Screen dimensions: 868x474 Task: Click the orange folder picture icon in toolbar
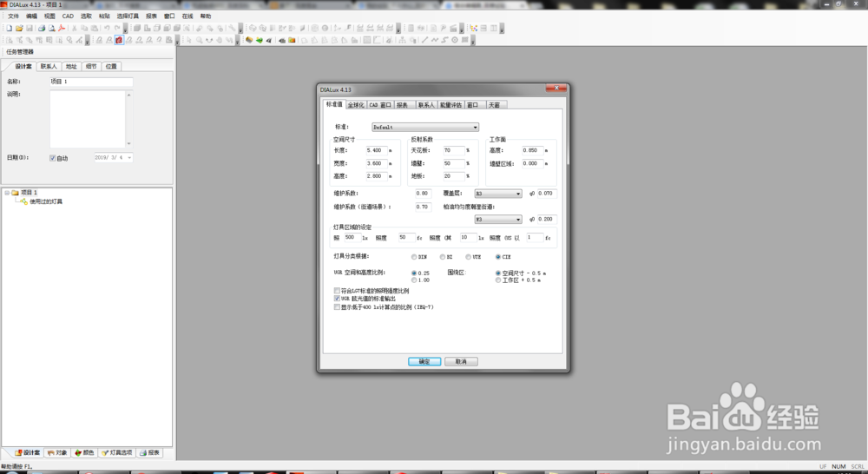coord(292,40)
